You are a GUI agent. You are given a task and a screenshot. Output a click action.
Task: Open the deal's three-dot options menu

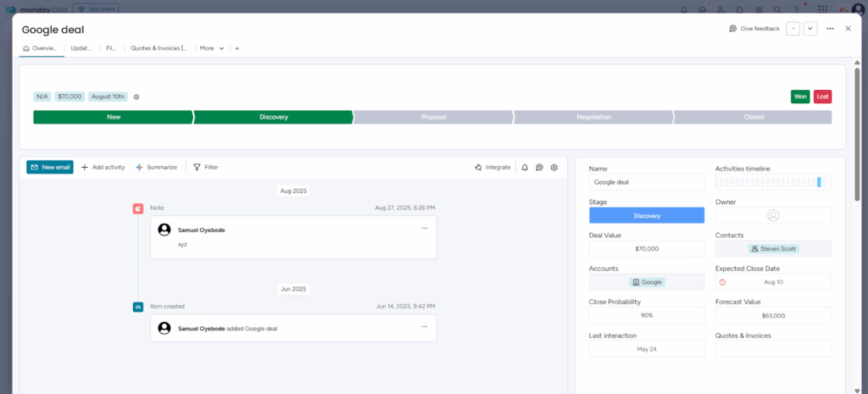coord(830,29)
